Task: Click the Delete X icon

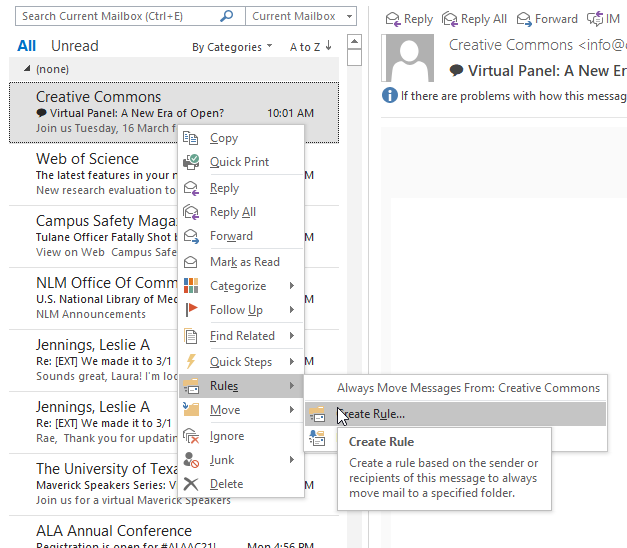Action: [191, 484]
